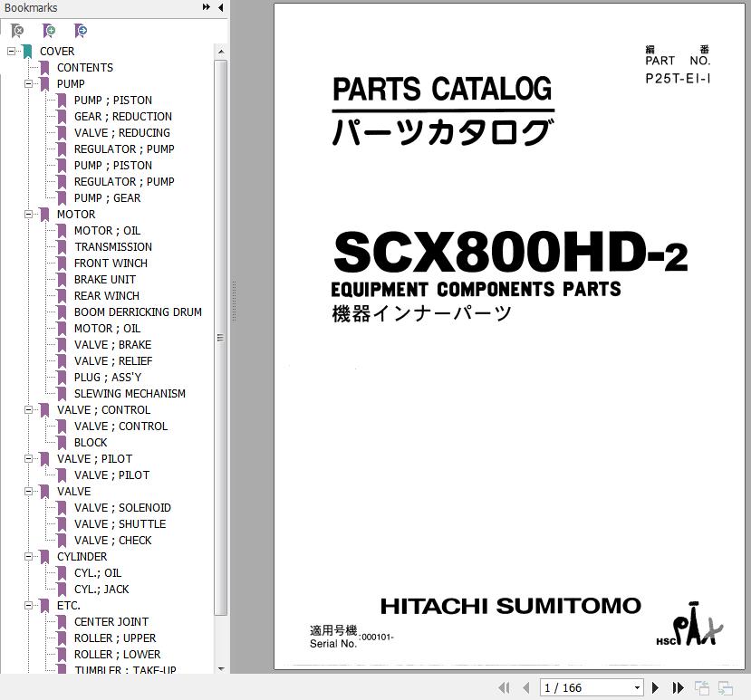Click the page number input field
The height and width of the screenshot is (700, 751).
[x=586, y=688]
